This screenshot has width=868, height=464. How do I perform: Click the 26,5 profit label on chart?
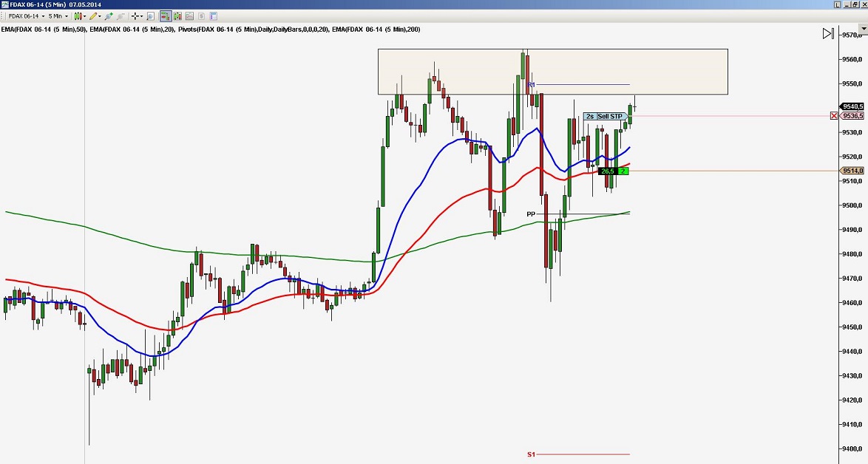click(x=608, y=171)
